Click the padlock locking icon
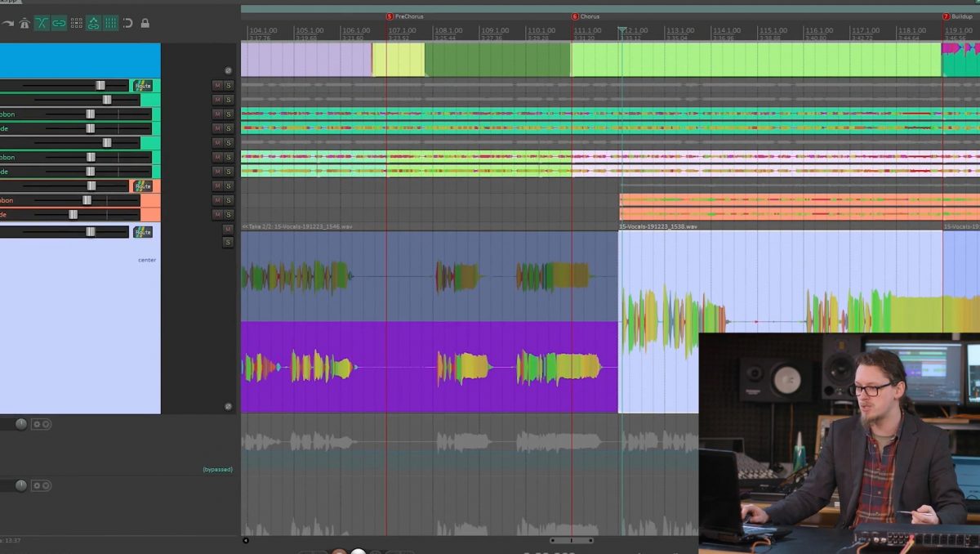 [145, 23]
